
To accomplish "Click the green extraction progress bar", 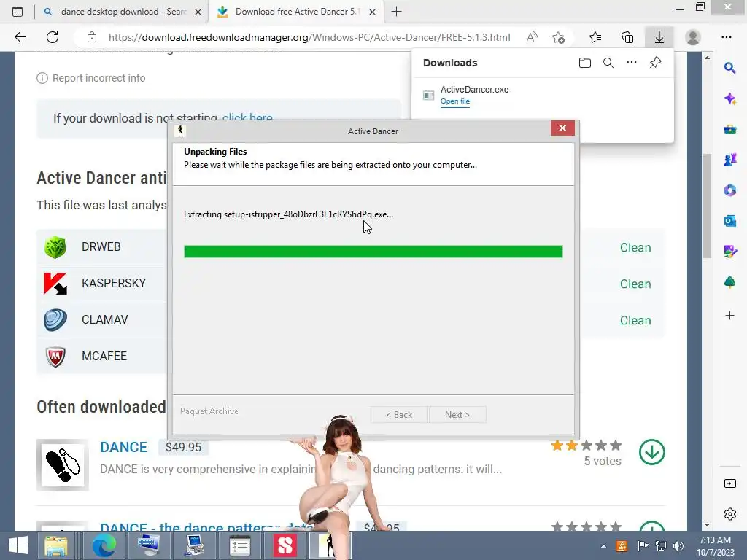I will (x=373, y=252).
